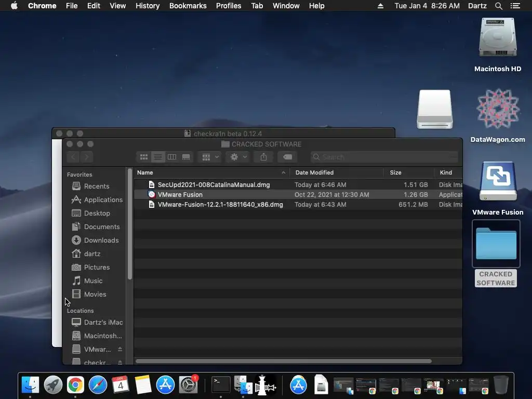Open Terminal from the Dock
Viewport: 532px width, 399px height.
(x=221, y=385)
